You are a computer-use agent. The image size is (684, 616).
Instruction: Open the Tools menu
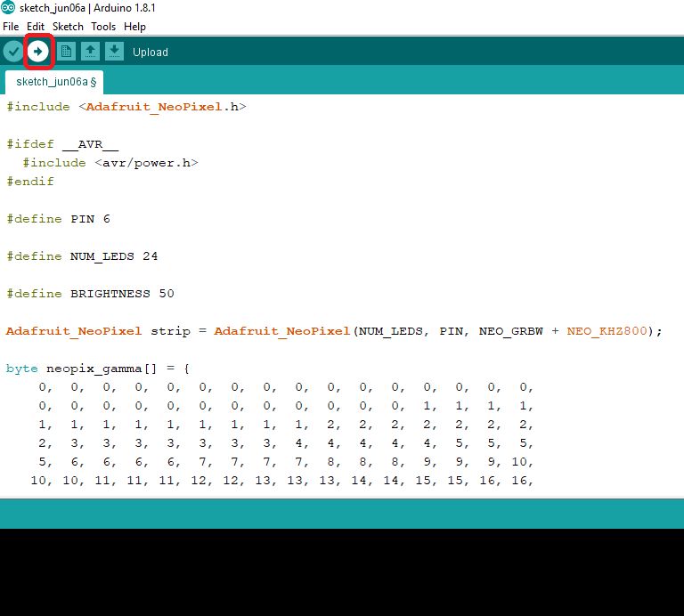[x=103, y=27]
